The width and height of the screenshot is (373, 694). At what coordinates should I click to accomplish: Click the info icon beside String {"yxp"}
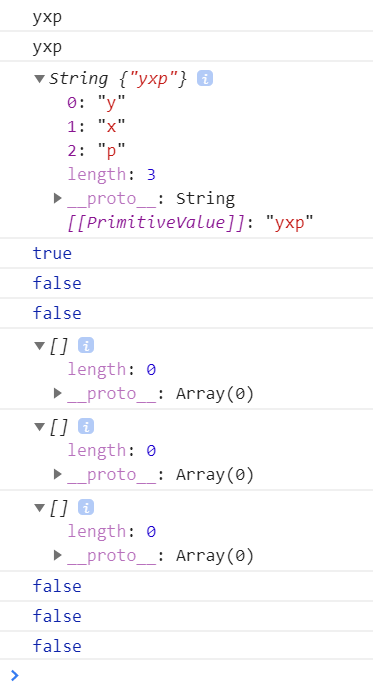tap(205, 78)
